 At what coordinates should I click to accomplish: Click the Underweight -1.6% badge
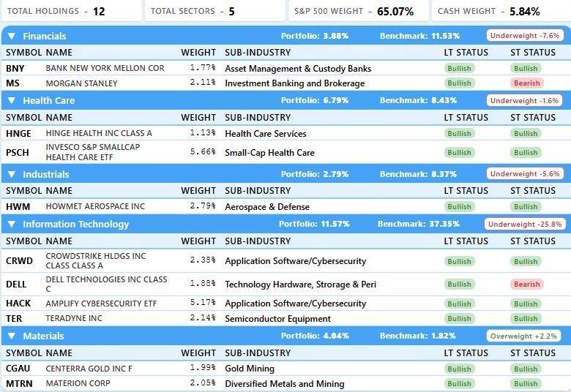coord(524,100)
